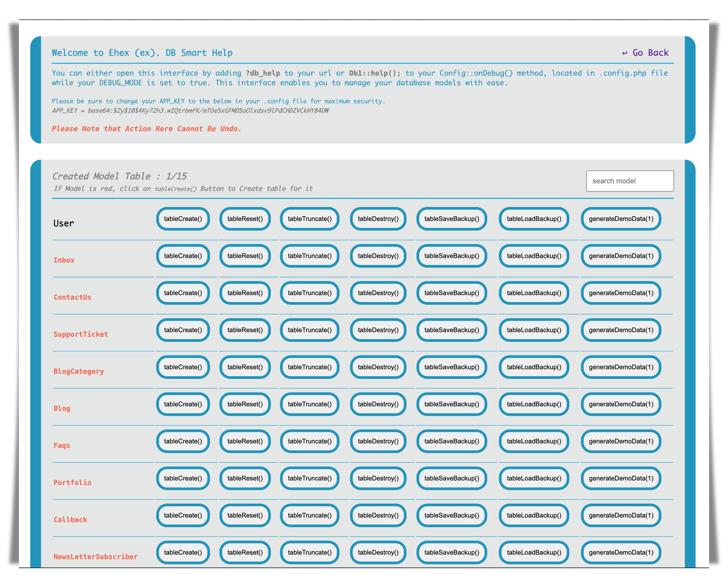Create the ContactUs table with tableCreate()

click(183, 293)
